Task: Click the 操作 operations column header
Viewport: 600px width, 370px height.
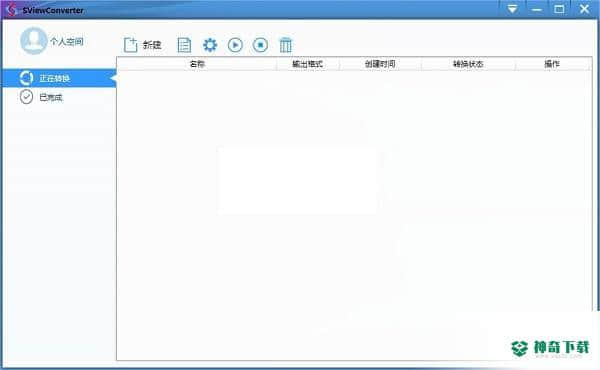Action: (x=552, y=64)
